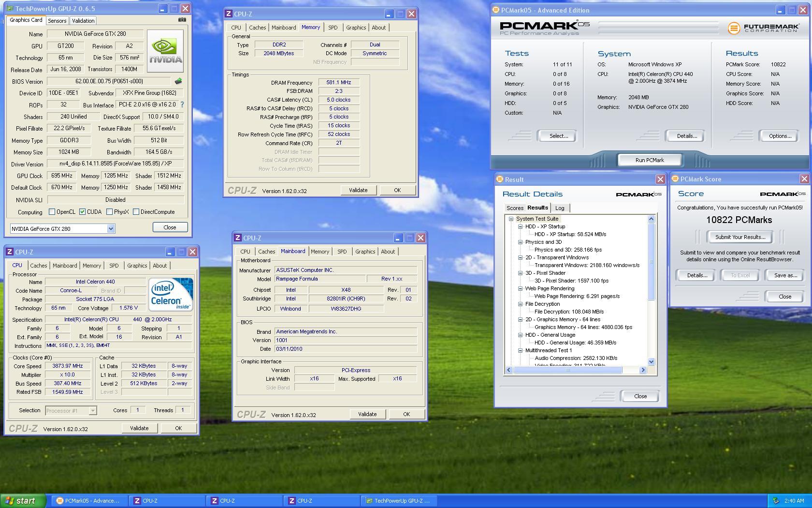This screenshot has width=812, height=508.
Task: Click the Options button under Results
Action: tap(780, 136)
